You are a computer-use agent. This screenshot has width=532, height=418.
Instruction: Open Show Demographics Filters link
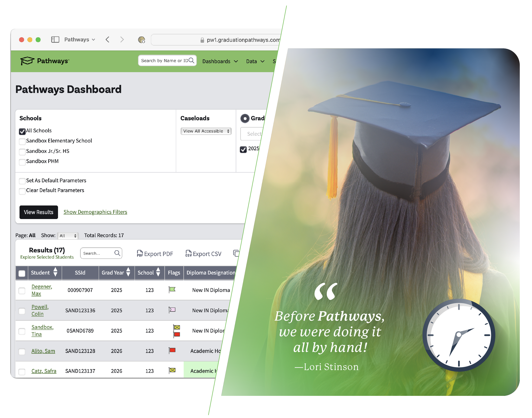click(95, 212)
